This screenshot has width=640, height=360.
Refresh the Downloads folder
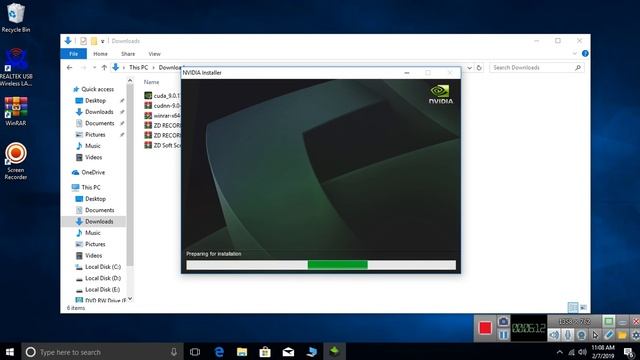(x=479, y=68)
